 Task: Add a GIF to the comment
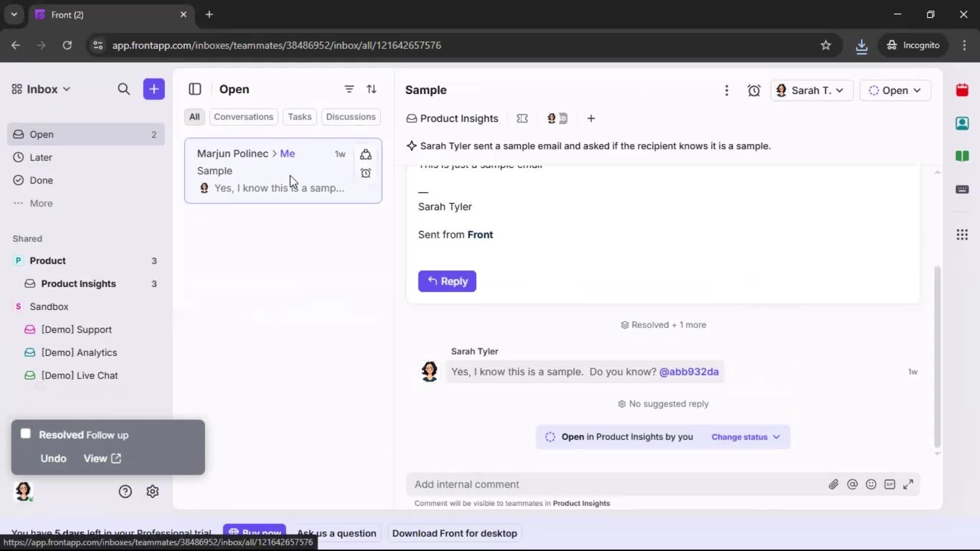[x=890, y=484]
